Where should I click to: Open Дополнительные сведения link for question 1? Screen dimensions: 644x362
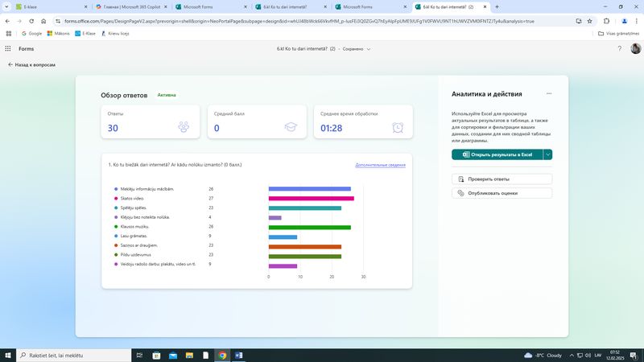380,165
